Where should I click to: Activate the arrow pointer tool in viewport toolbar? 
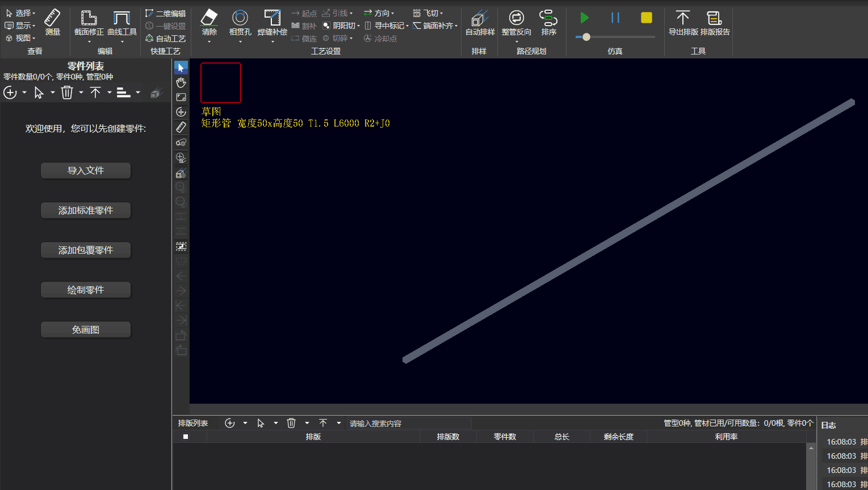point(181,68)
